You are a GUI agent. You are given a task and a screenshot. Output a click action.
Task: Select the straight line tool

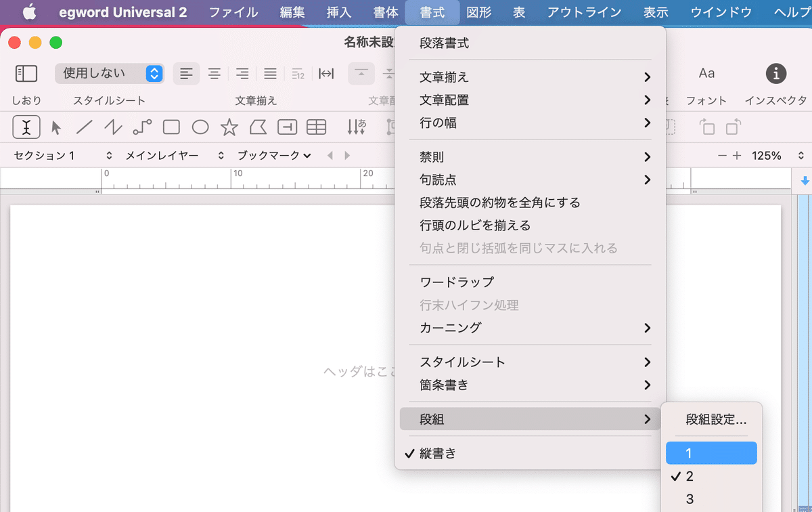pos(85,127)
